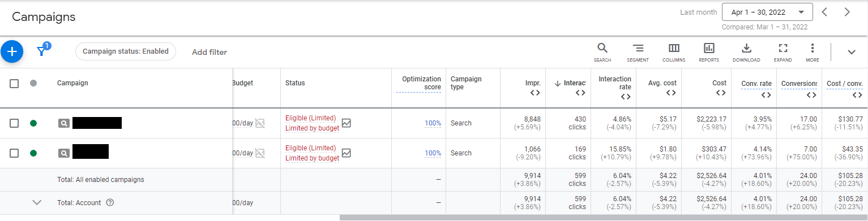Download the campaigns table
Screen dimensions: 868x221
click(746, 52)
